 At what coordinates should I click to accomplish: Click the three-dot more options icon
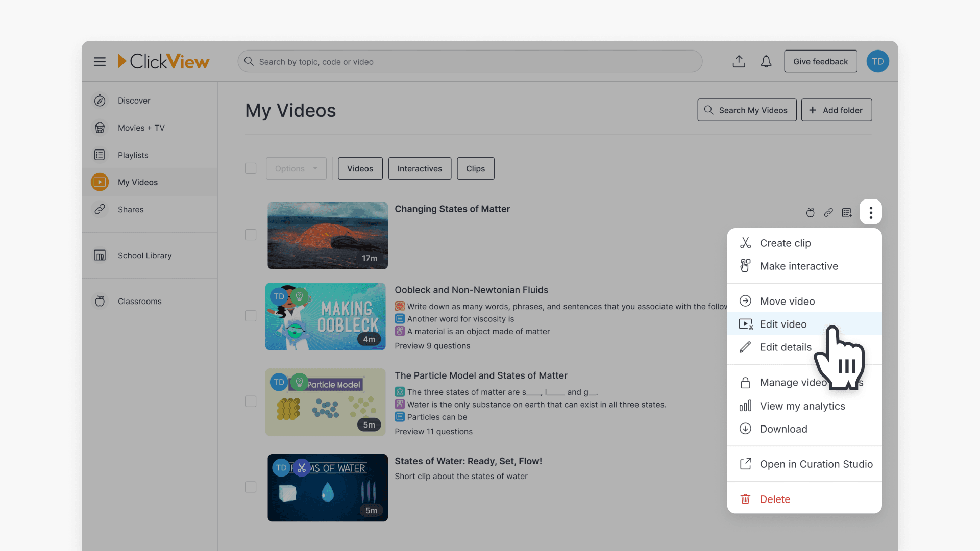coord(870,212)
